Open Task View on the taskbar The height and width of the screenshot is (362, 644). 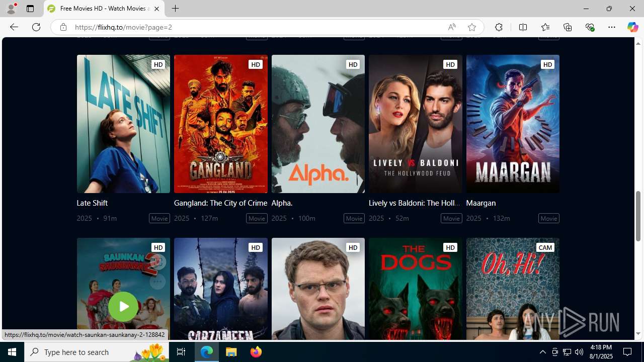tap(181, 352)
